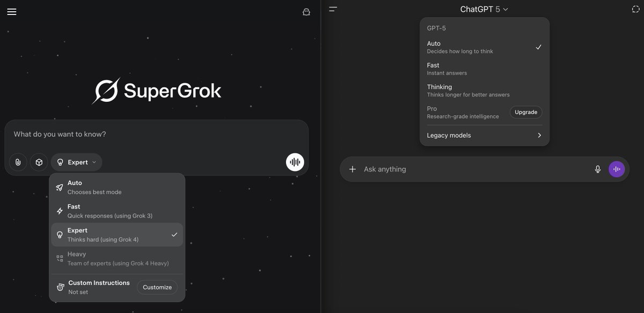Click the plus icon in ChatGPT composer
The width and height of the screenshot is (644, 313).
click(353, 169)
